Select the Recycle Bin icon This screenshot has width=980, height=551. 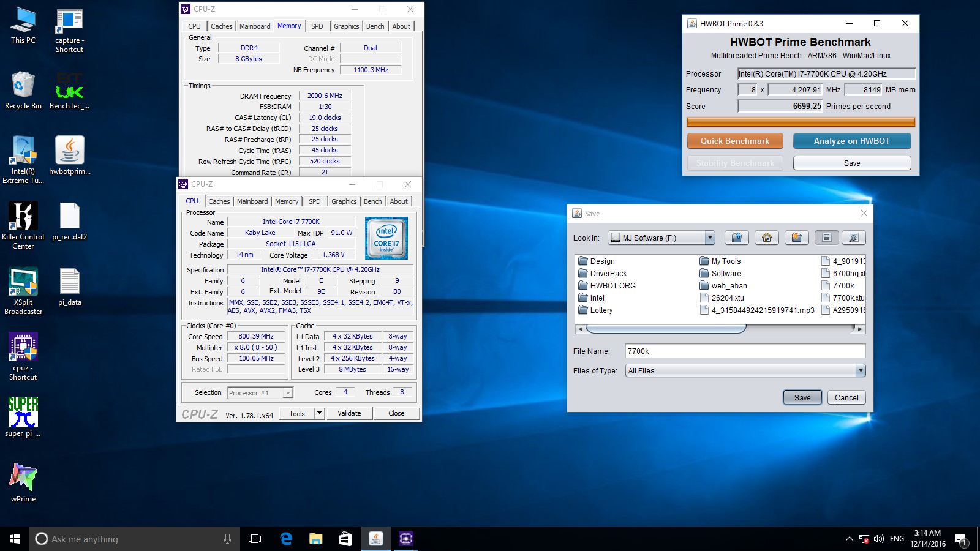[x=23, y=91]
